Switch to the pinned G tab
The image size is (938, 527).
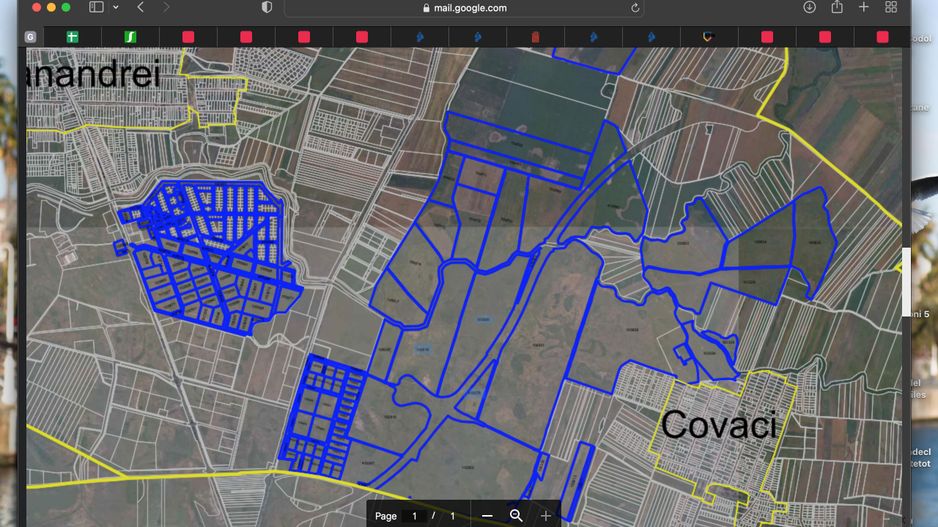pyautogui.click(x=30, y=37)
